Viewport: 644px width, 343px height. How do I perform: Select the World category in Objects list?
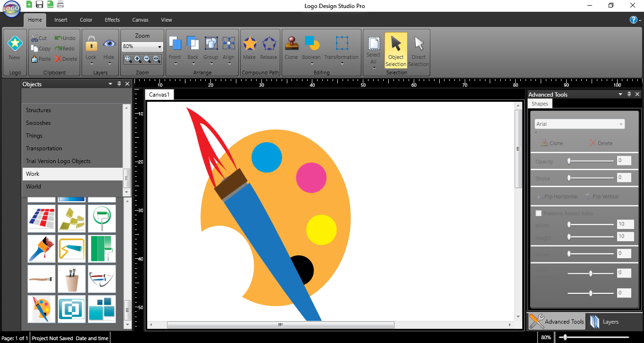(73, 187)
